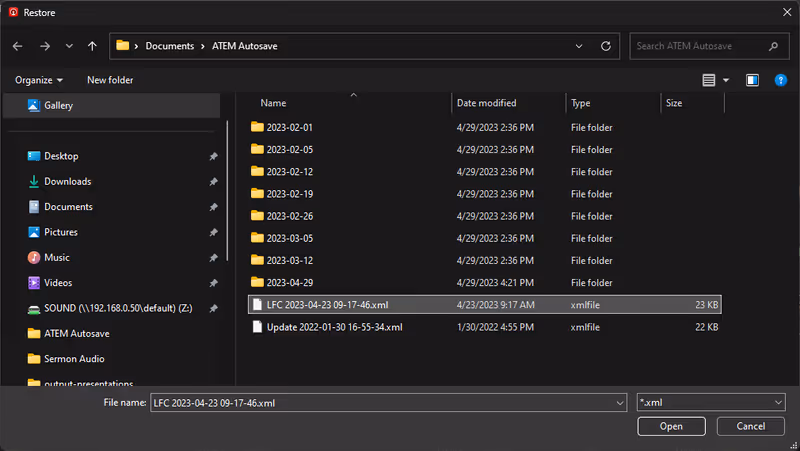Select file Update 2022-01-30 16-55-34.xml

[485, 327]
